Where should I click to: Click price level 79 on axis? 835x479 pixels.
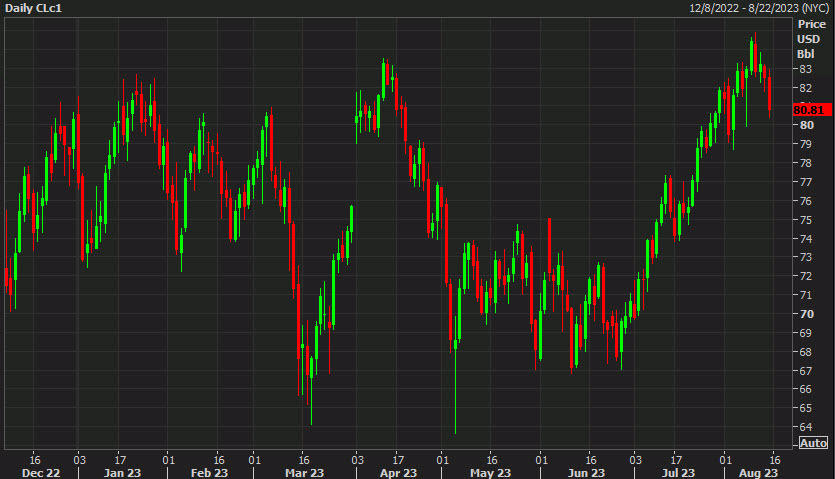click(x=806, y=144)
